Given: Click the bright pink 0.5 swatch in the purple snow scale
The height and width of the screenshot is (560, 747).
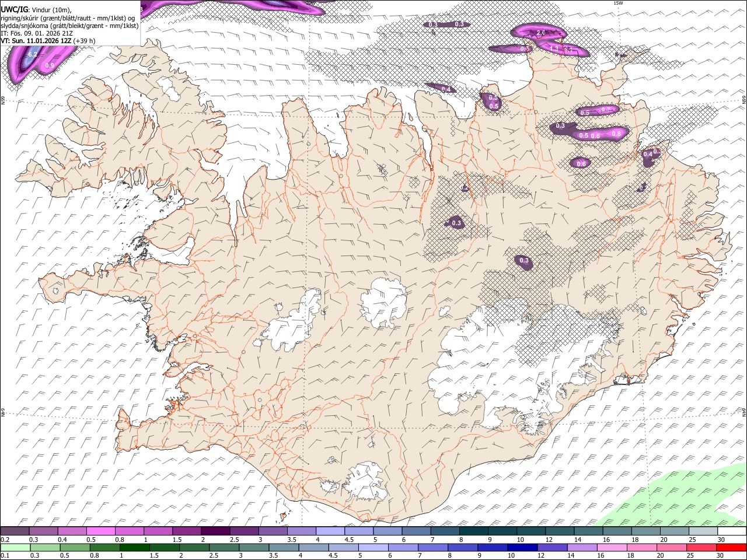Looking at the screenshot, I should 100,531.
